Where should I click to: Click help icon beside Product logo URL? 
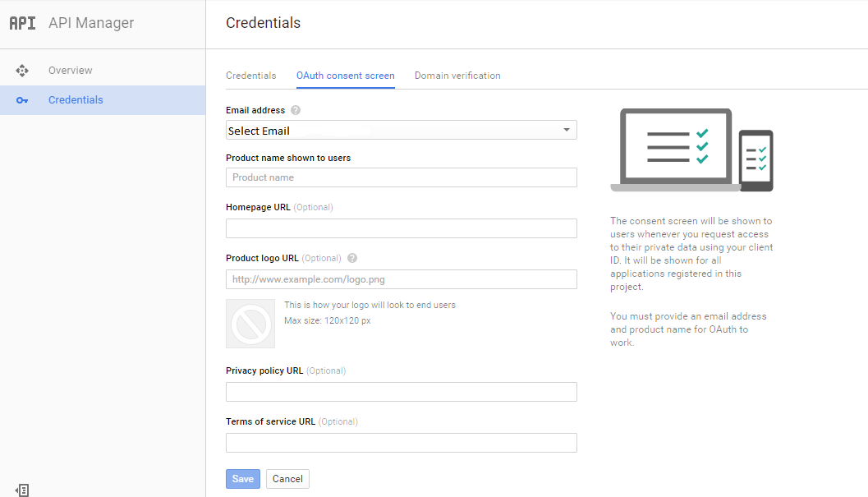click(352, 258)
